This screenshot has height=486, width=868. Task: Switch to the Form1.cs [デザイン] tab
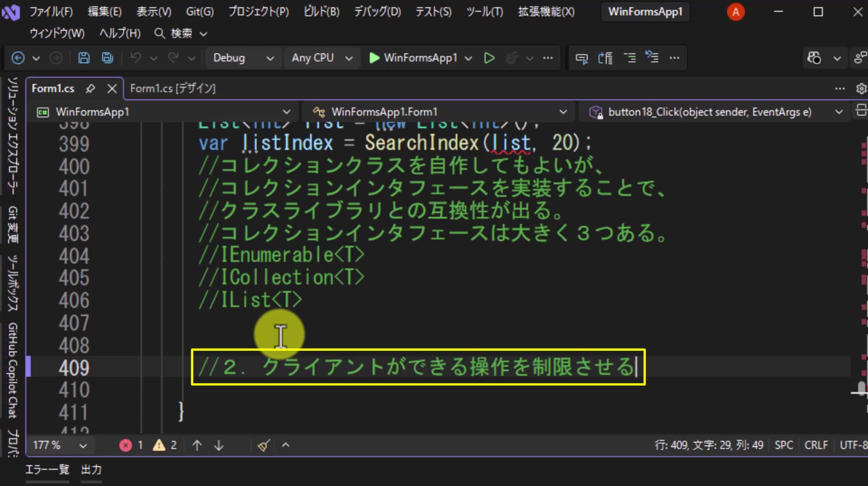click(x=173, y=89)
